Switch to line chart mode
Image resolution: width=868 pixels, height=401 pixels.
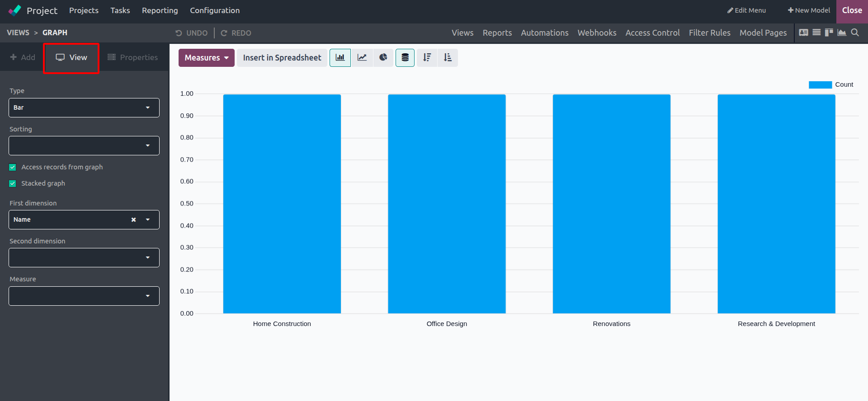pyautogui.click(x=362, y=58)
